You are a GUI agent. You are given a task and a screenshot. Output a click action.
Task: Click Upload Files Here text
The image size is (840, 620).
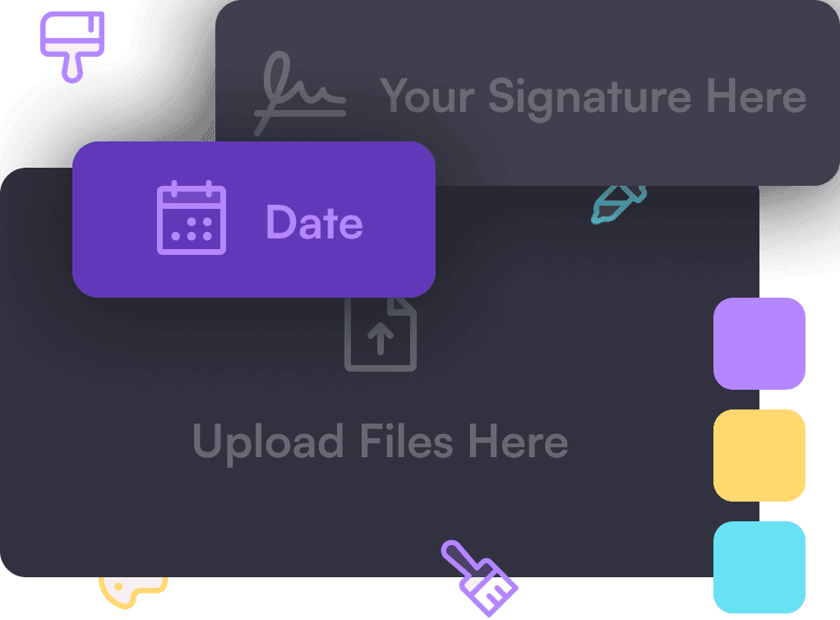point(380,442)
